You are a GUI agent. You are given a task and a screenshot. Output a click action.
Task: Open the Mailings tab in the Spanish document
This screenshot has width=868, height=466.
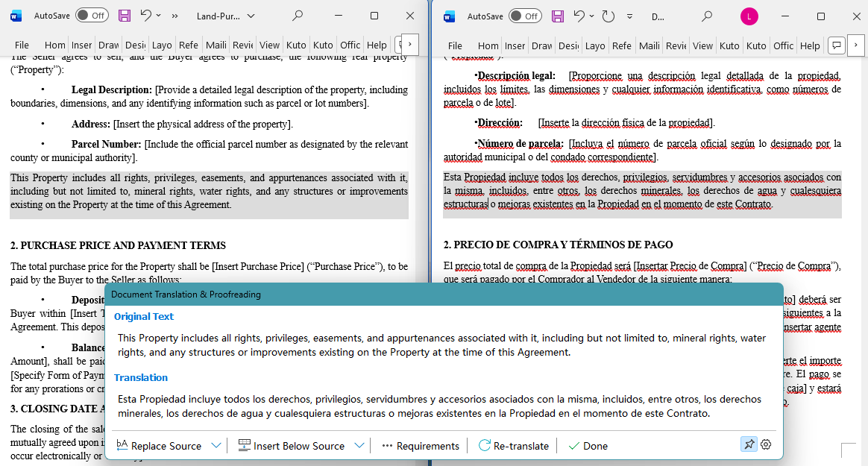[x=649, y=45]
